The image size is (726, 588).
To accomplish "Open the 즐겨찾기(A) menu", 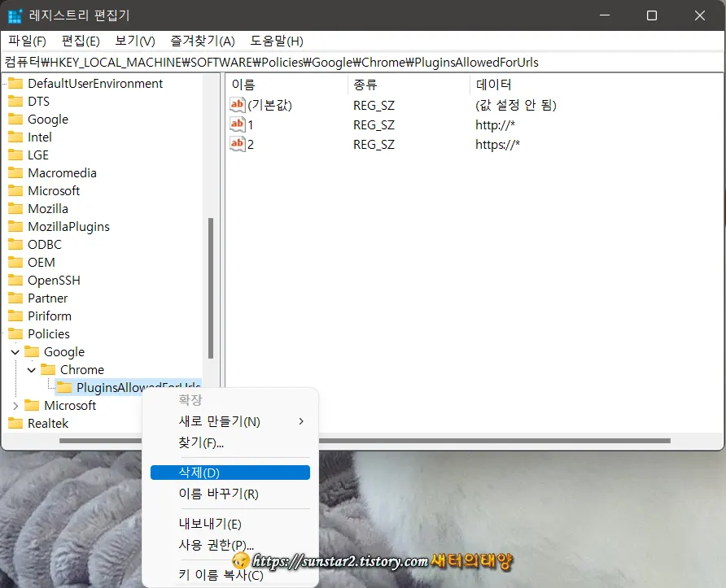I will (x=203, y=41).
